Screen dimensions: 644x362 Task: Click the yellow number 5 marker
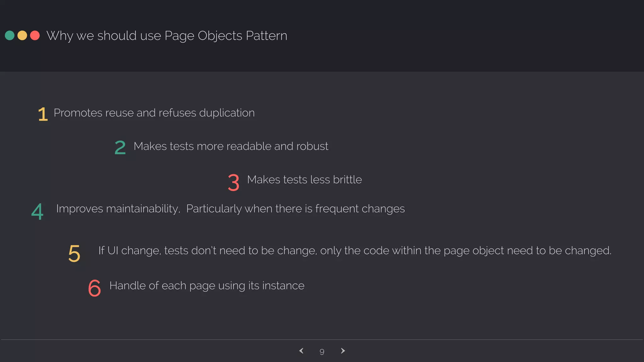[74, 253]
